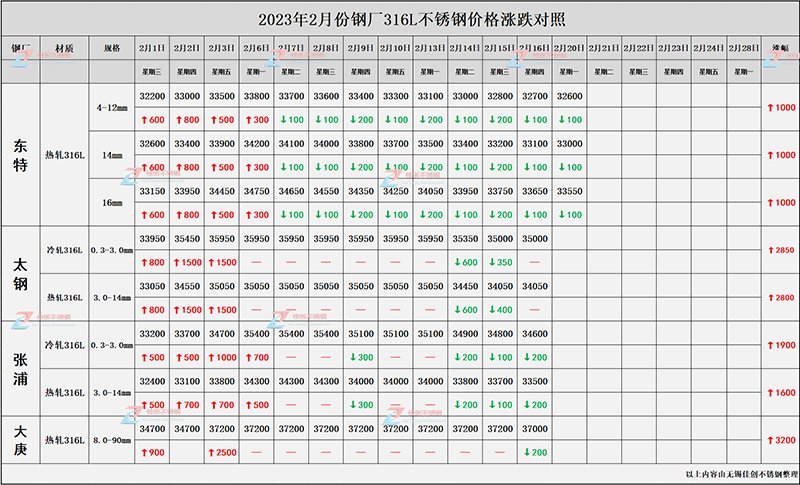Click the total rise '↑1600'
This screenshot has width=800, height=485.
click(781, 393)
